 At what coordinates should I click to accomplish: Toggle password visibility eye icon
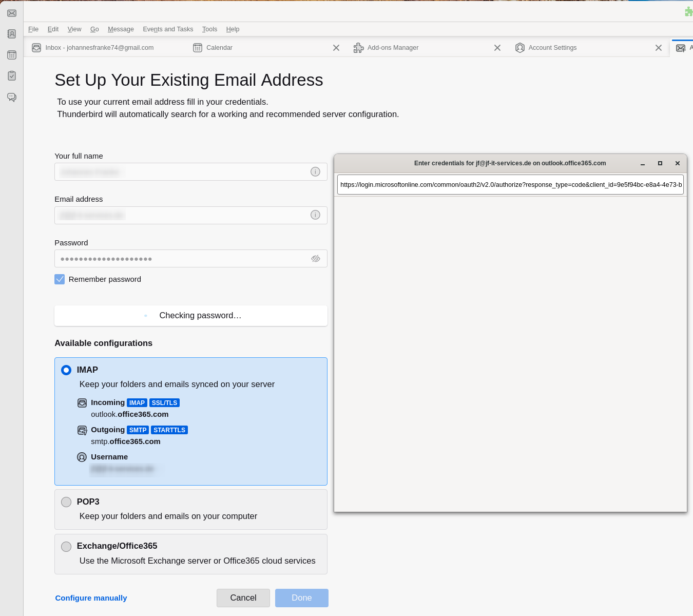pyautogui.click(x=316, y=259)
